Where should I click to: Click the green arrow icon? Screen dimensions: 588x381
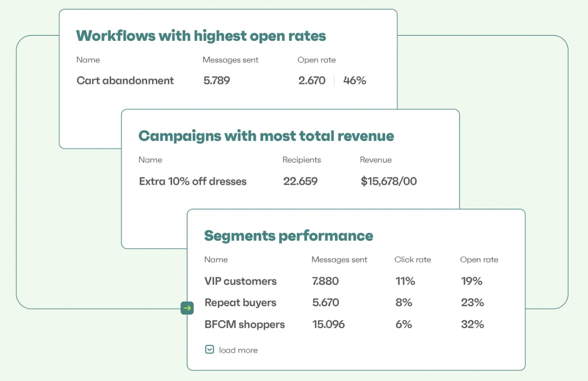[x=187, y=308]
